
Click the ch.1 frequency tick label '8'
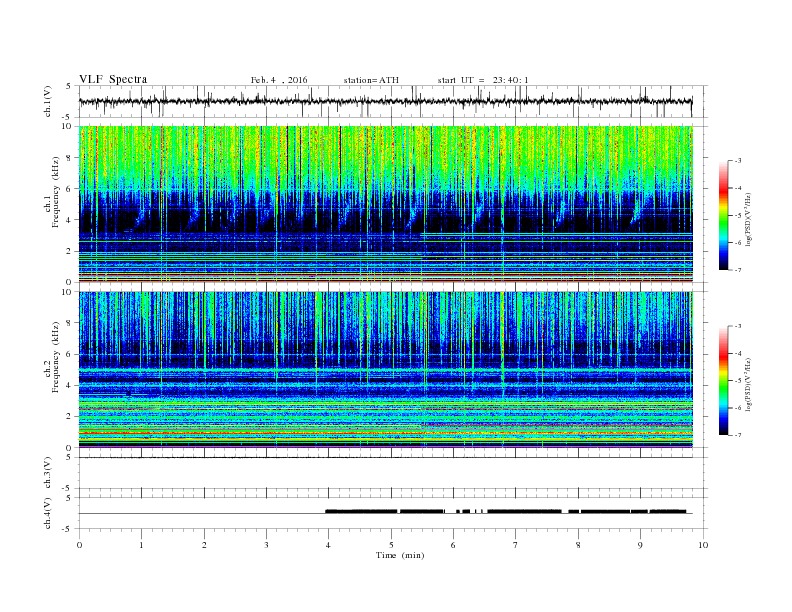coord(69,158)
